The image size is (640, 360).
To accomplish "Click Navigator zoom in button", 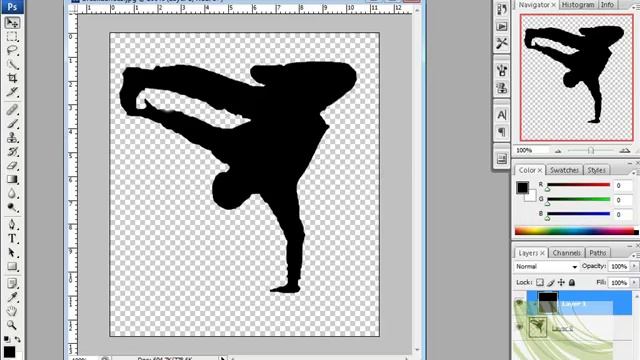I will pos(624,151).
